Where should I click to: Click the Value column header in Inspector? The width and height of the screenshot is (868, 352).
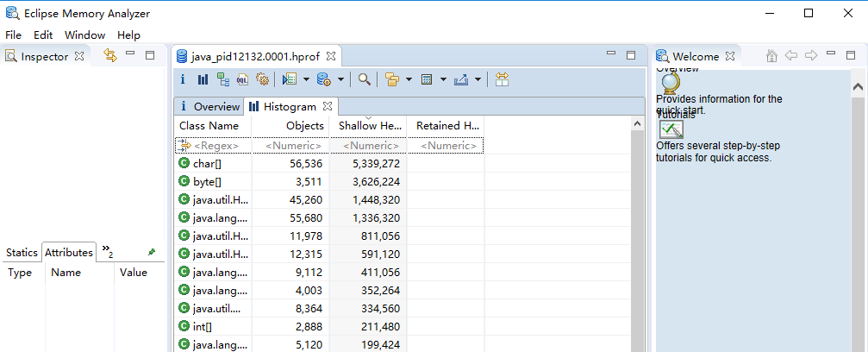(140, 272)
